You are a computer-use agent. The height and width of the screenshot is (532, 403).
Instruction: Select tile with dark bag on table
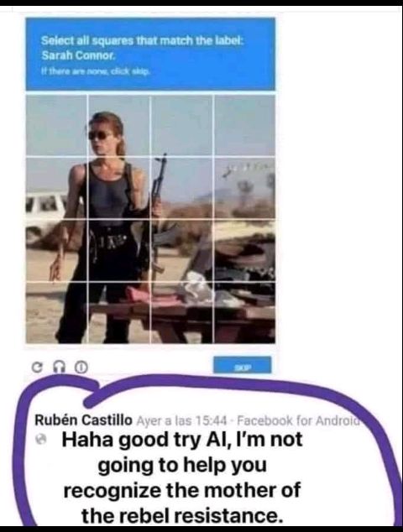click(x=245, y=251)
